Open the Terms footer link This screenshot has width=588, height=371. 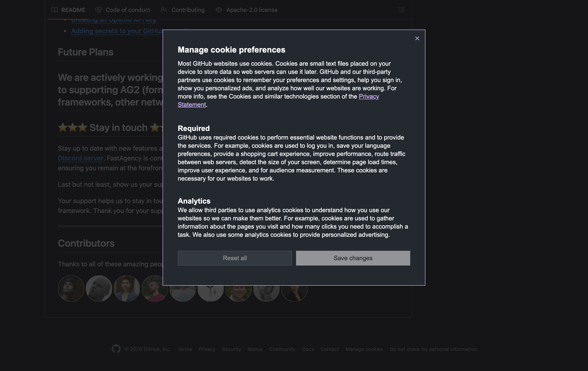click(185, 349)
